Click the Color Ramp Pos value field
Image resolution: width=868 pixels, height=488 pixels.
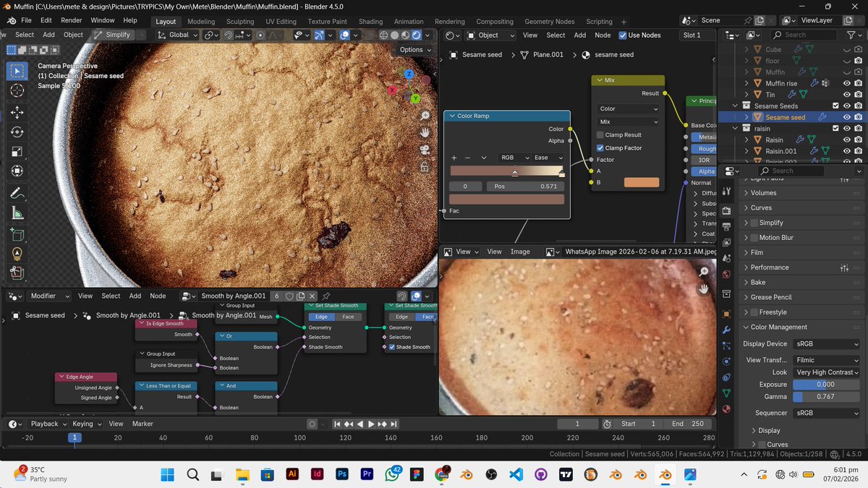(x=525, y=186)
